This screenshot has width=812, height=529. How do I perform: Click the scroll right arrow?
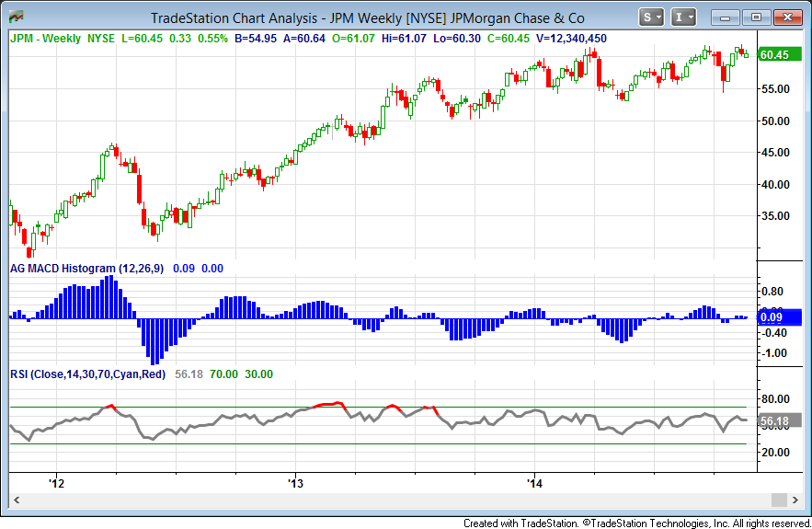click(795, 500)
